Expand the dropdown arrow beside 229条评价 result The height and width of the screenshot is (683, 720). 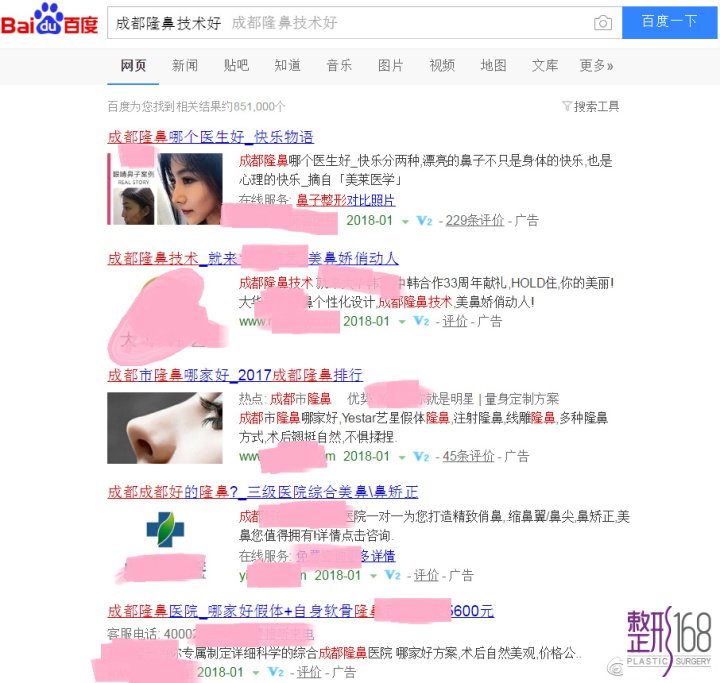[405, 222]
